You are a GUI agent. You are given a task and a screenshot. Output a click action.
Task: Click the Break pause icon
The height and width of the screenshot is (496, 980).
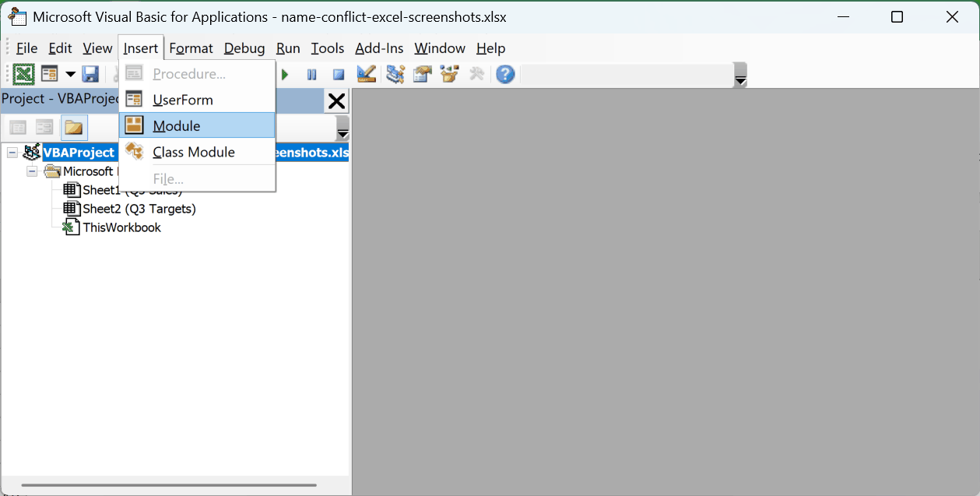[311, 75]
